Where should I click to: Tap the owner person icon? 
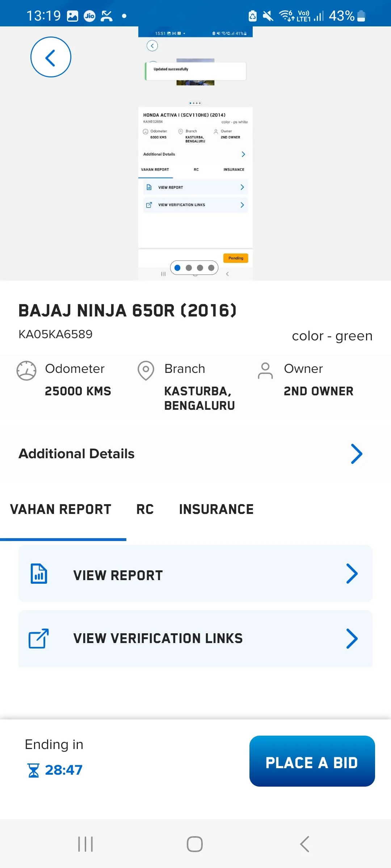coord(265,371)
